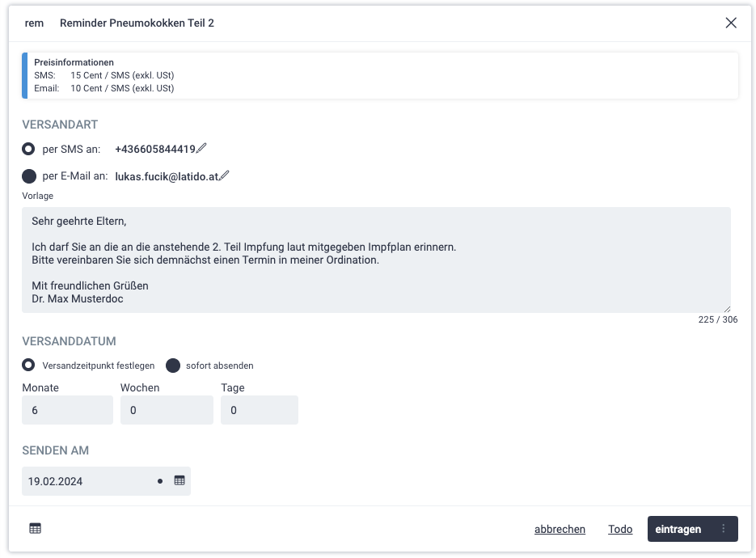Edit the SMS phone number with pencil icon
The image size is (756, 558).
[201, 149]
